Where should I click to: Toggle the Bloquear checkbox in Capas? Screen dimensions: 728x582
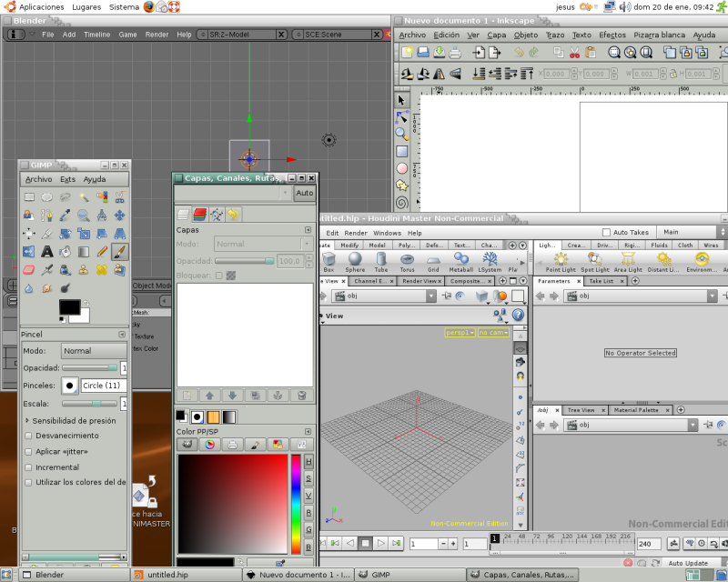[218, 276]
